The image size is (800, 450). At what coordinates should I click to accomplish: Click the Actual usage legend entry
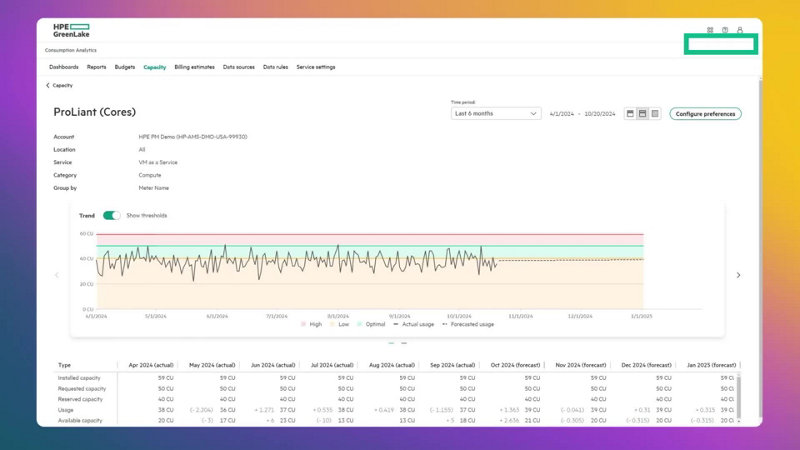coord(414,324)
